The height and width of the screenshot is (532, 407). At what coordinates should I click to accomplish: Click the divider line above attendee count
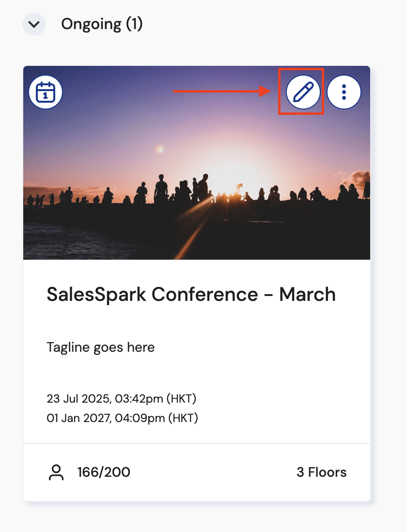coord(197,443)
